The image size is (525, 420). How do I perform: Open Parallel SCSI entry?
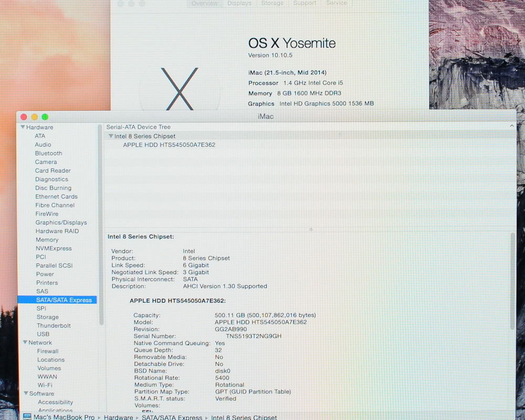54,266
